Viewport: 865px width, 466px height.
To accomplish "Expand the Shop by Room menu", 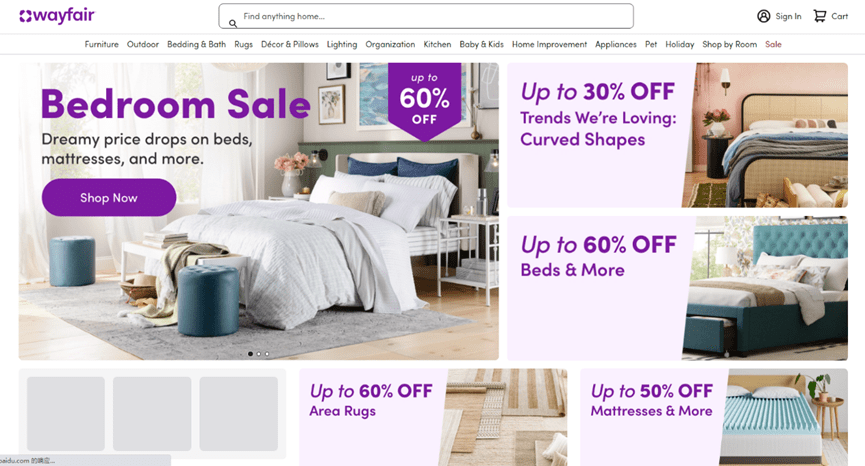I will tap(729, 44).
